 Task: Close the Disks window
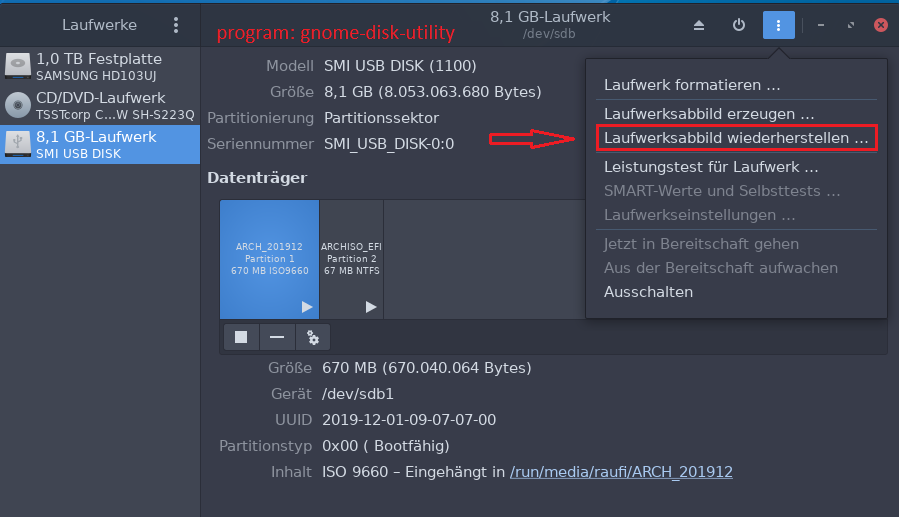coord(881,25)
